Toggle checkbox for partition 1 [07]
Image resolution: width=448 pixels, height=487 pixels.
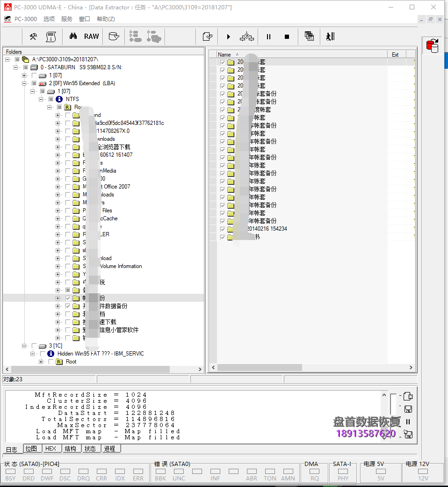coord(34,75)
